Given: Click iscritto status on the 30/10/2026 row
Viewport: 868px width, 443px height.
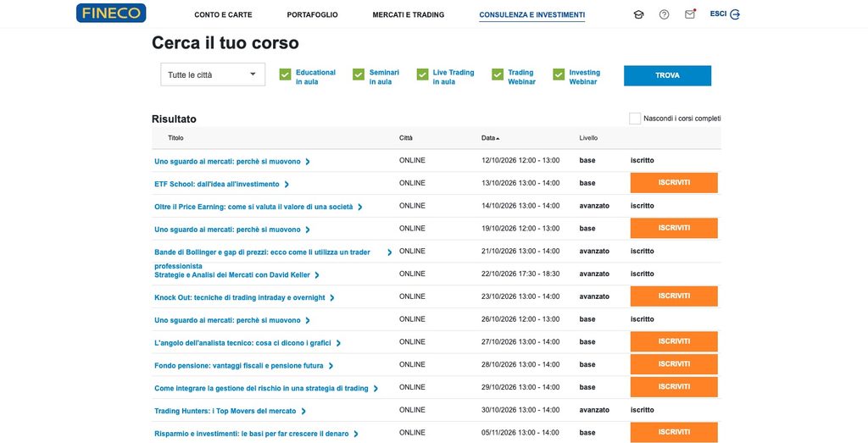Looking at the screenshot, I should tap(643, 410).
